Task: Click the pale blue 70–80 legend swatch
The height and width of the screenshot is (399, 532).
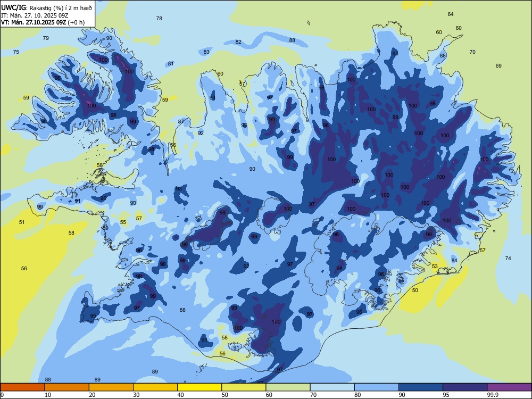Action: (332, 387)
